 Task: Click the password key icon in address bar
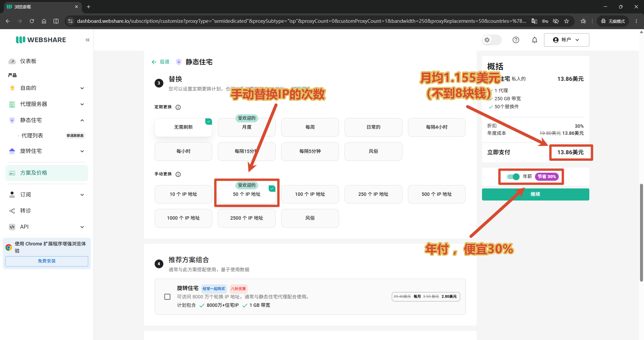point(545,21)
